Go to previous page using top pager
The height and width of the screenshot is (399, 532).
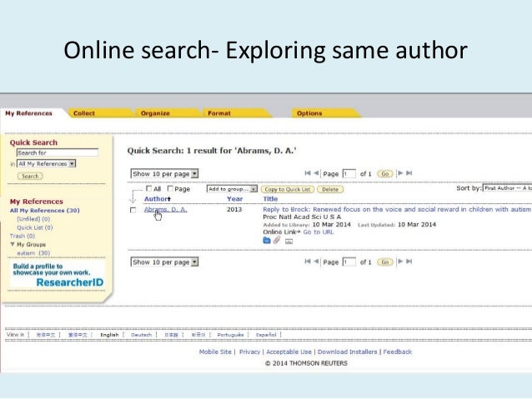[316, 173]
